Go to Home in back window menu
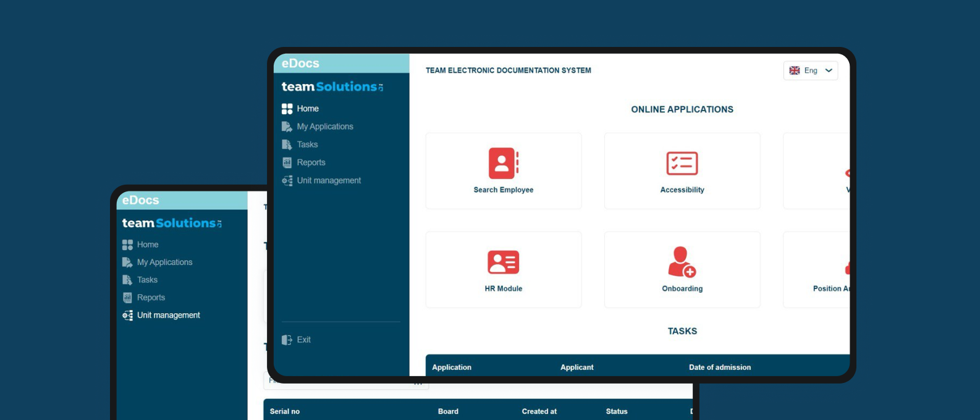 point(148,245)
